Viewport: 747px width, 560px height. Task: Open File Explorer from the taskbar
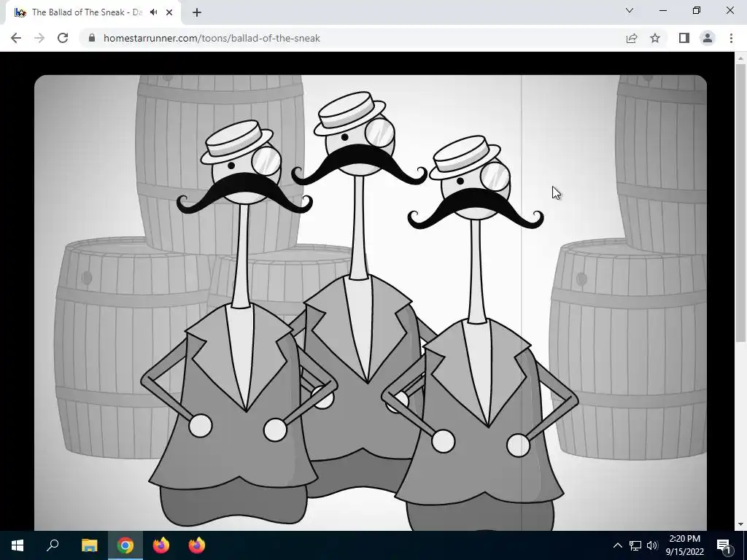pyautogui.click(x=89, y=545)
